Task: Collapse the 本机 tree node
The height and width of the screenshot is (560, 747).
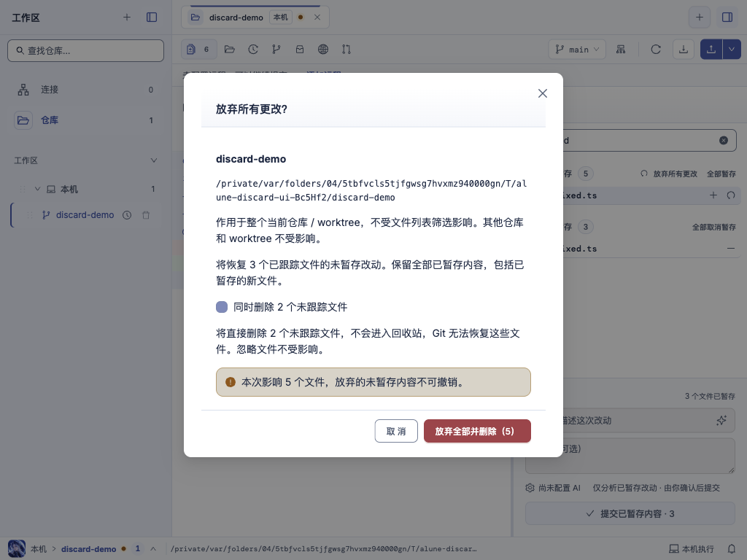Action: (38, 189)
